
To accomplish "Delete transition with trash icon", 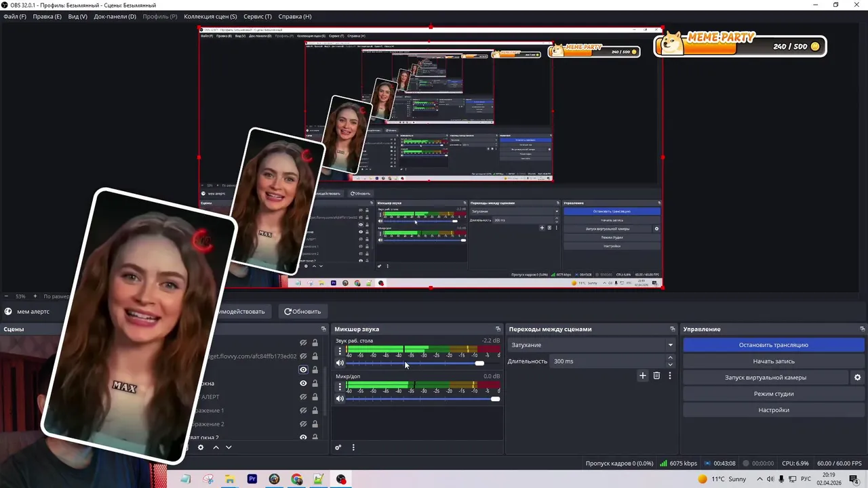I will click(656, 375).
